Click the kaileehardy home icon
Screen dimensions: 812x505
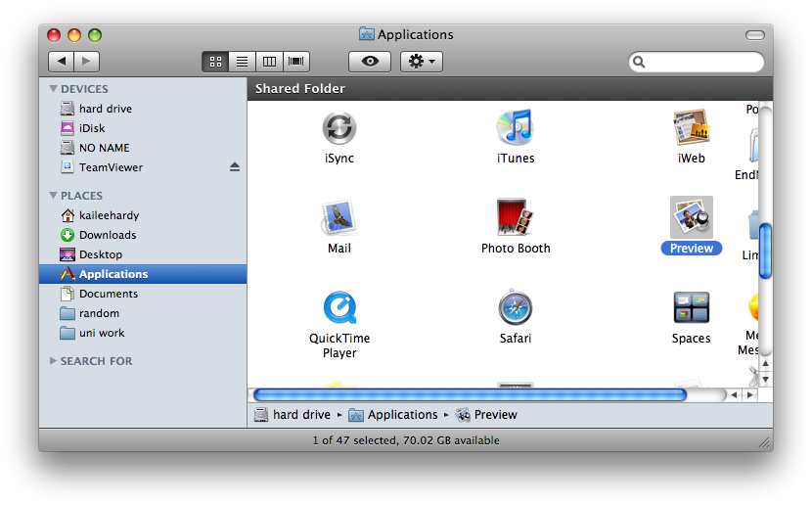[68, 215]
